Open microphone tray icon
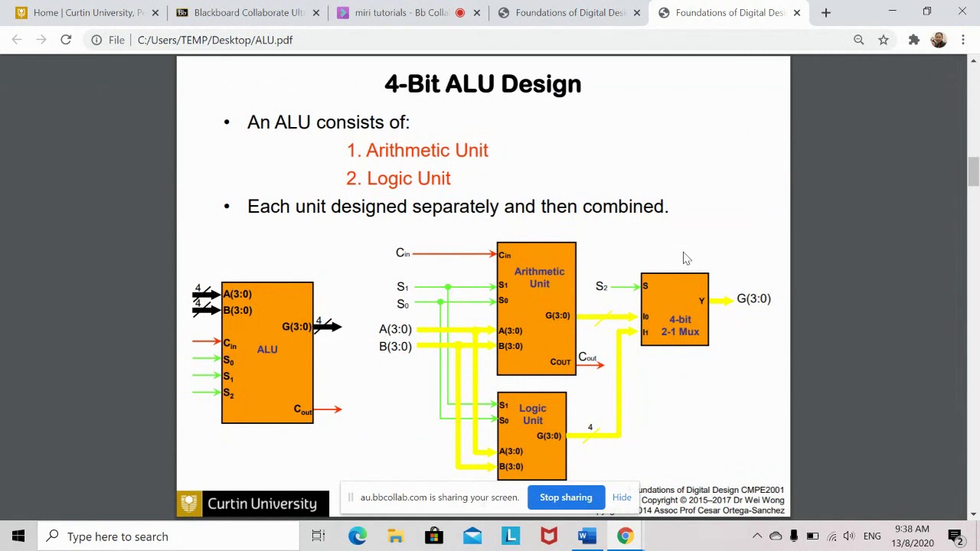 pos(794,536)
